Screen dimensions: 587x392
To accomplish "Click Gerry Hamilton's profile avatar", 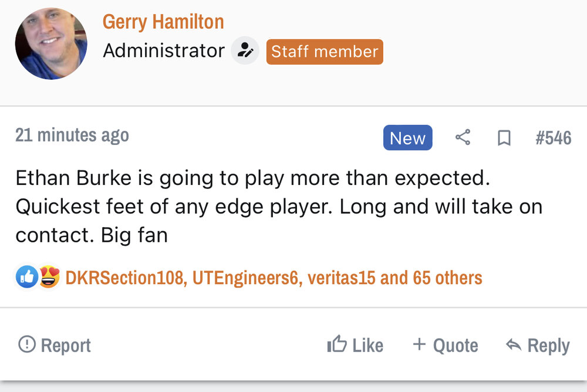I will [51, 44].
